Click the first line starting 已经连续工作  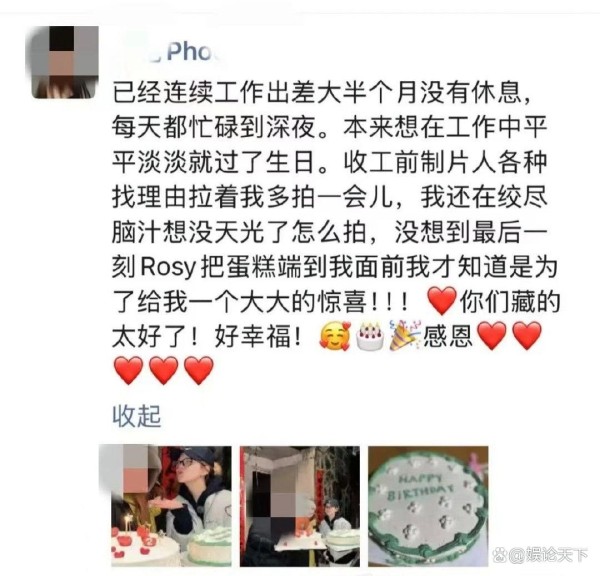[x=322, y=92]
